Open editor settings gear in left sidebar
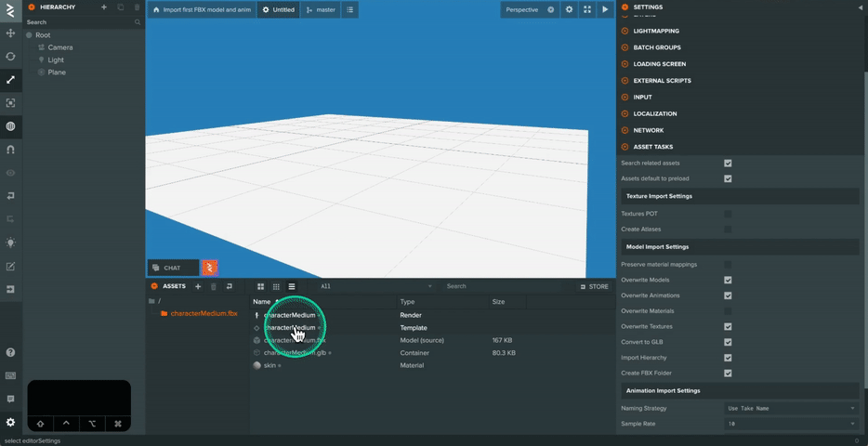This screenshot has width=868, height=446. coord(10,423)
